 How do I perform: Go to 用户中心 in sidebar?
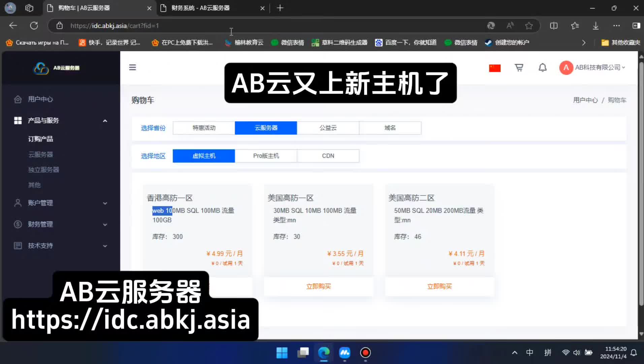[x=40, y=99]
